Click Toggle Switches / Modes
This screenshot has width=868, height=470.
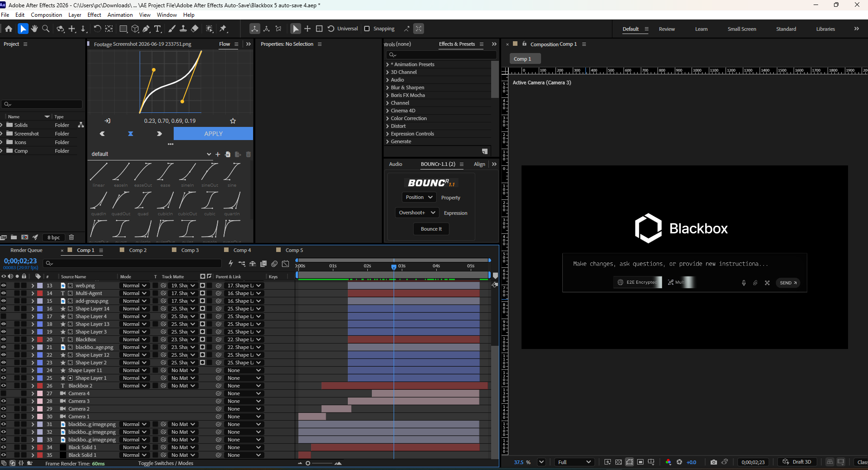(x=166, y=463)
